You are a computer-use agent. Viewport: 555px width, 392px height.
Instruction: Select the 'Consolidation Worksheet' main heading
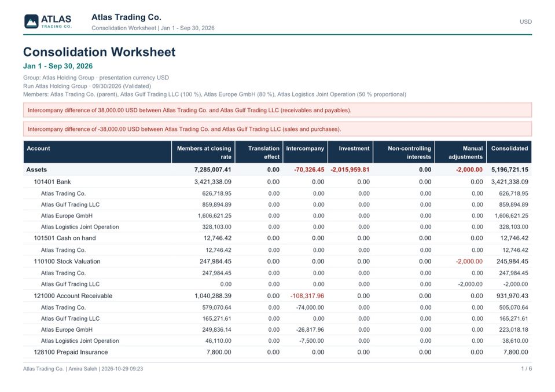point(99,52)
